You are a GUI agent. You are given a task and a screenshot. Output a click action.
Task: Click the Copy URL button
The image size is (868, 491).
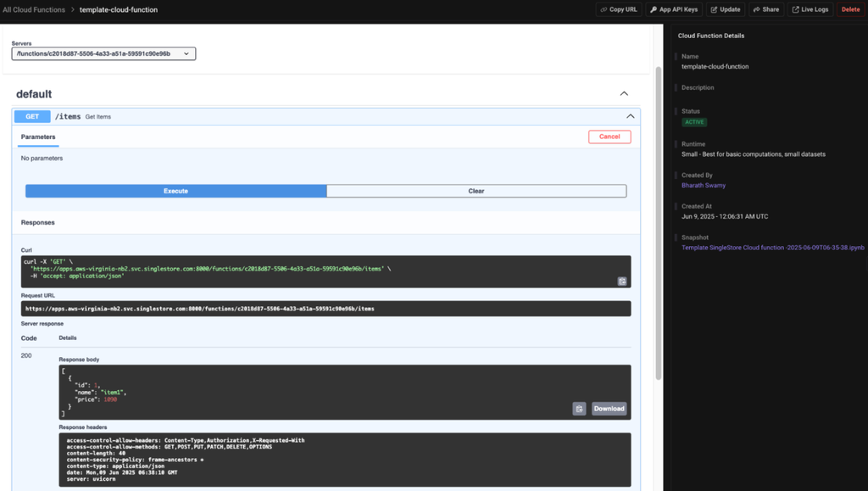click(618, 9)
